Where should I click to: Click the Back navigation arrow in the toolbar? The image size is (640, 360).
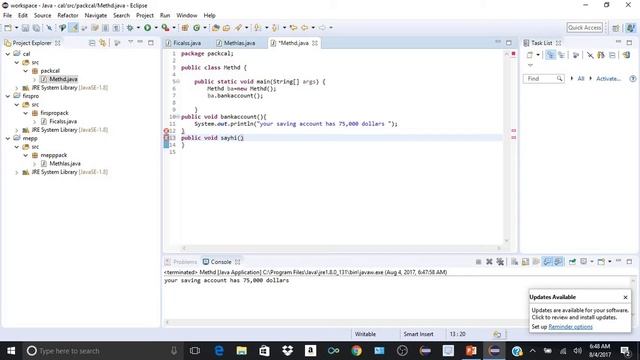304,28
